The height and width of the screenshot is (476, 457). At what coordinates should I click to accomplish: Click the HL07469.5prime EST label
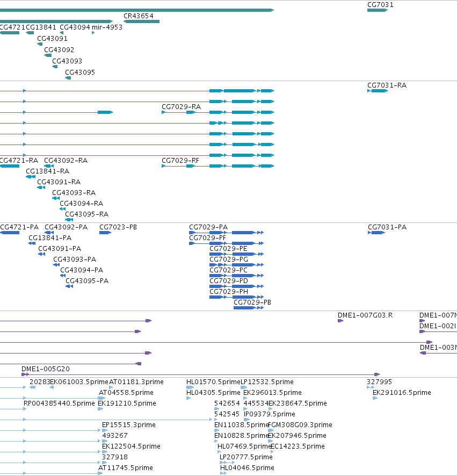coord(244,446)
